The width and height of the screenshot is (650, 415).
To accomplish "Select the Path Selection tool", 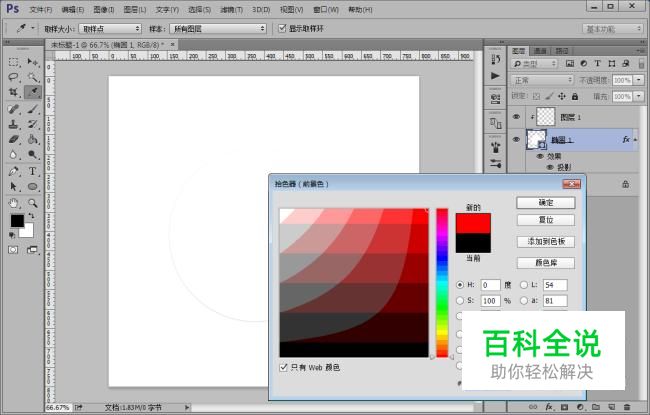I will click(x=13, y=187).
